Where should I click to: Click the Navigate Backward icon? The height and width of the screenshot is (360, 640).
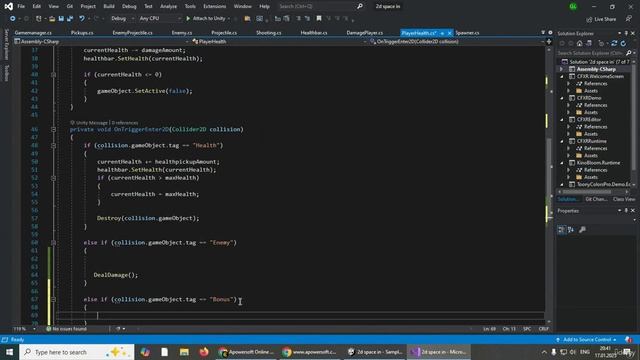click(13, 19)
